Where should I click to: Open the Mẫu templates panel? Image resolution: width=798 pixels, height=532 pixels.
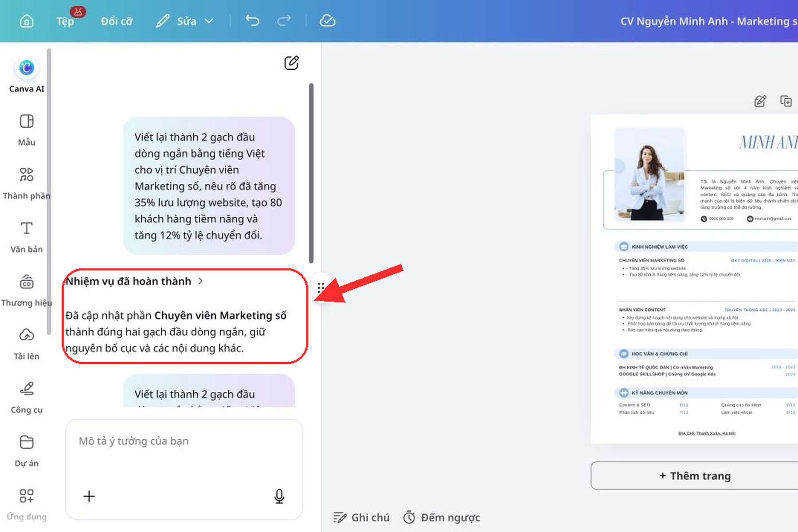27,130
